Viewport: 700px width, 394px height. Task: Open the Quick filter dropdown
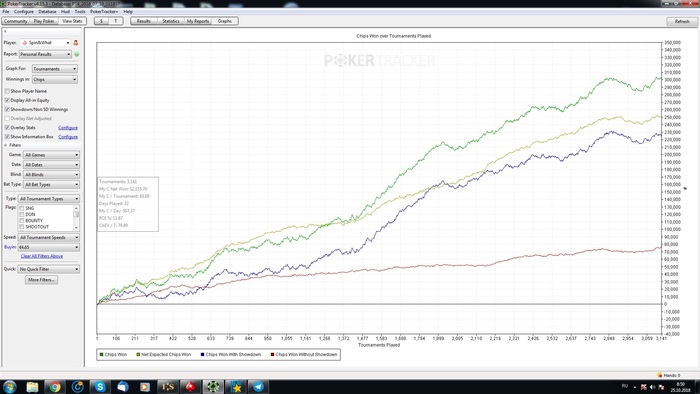point(49,269)
